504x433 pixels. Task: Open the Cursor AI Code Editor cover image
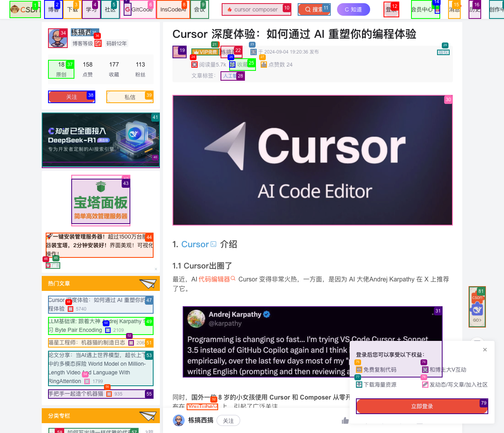313,160
